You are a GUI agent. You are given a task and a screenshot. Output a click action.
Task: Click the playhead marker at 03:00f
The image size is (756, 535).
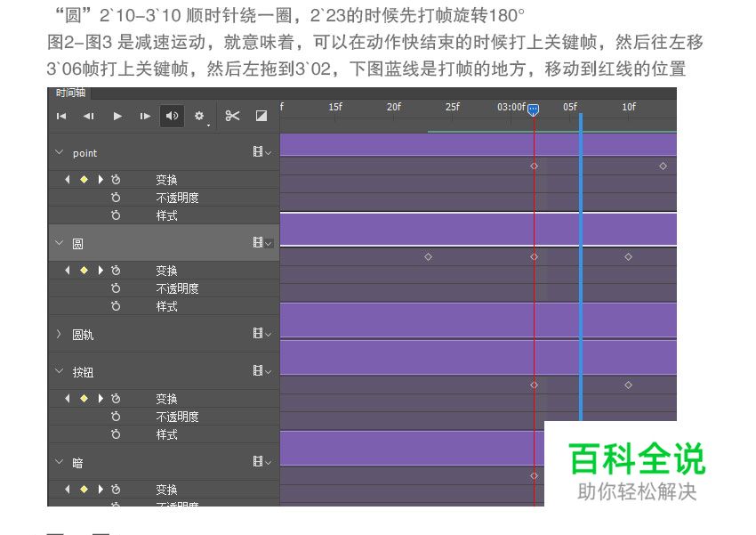click(x=532, y=110)
